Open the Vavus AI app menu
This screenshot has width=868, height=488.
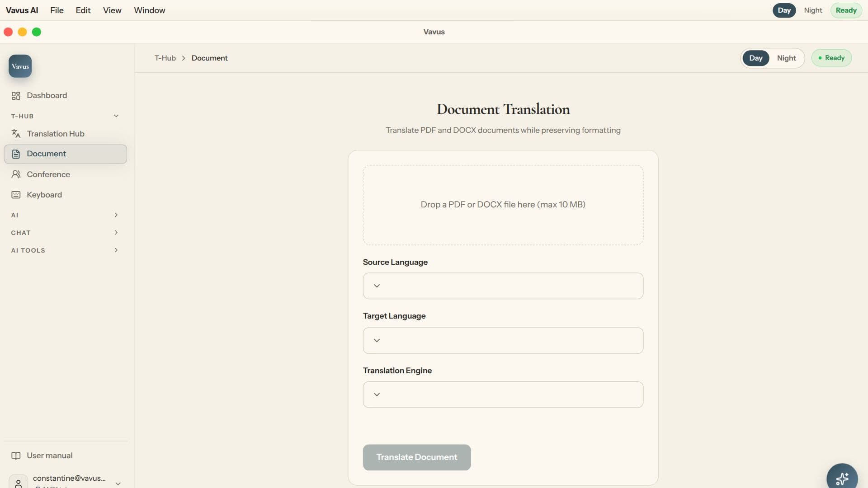[x=22, y=10]
